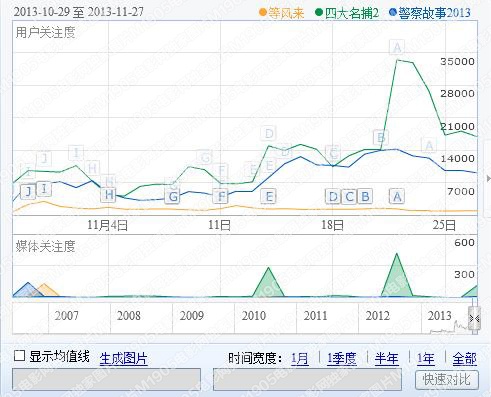
Task: Choose 半年 time range
Action: click(x=386, y=359)
